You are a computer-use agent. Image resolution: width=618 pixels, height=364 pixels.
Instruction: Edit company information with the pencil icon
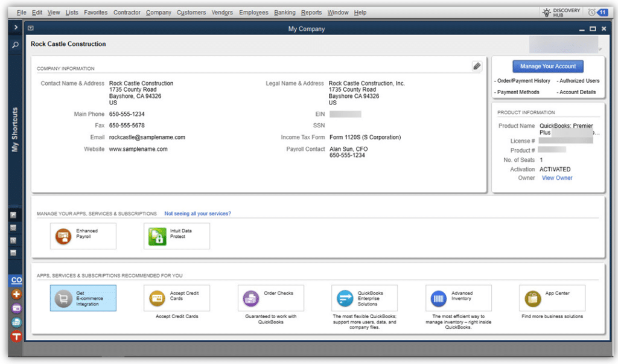(476, 66)
